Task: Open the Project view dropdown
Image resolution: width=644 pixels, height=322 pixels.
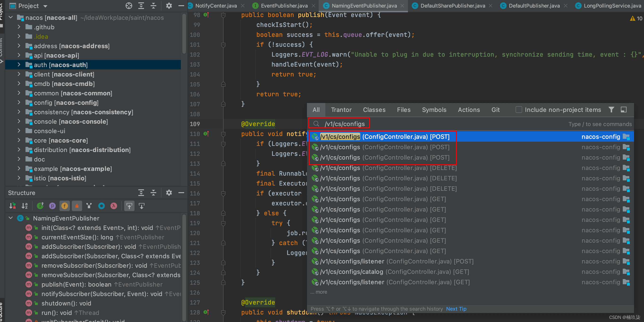Action: tap(45, 6)
